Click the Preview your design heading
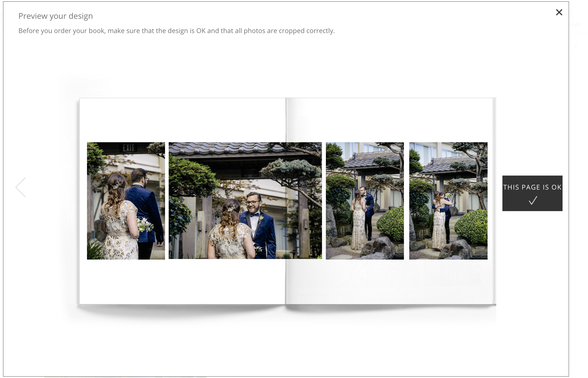 click(56, 16)
